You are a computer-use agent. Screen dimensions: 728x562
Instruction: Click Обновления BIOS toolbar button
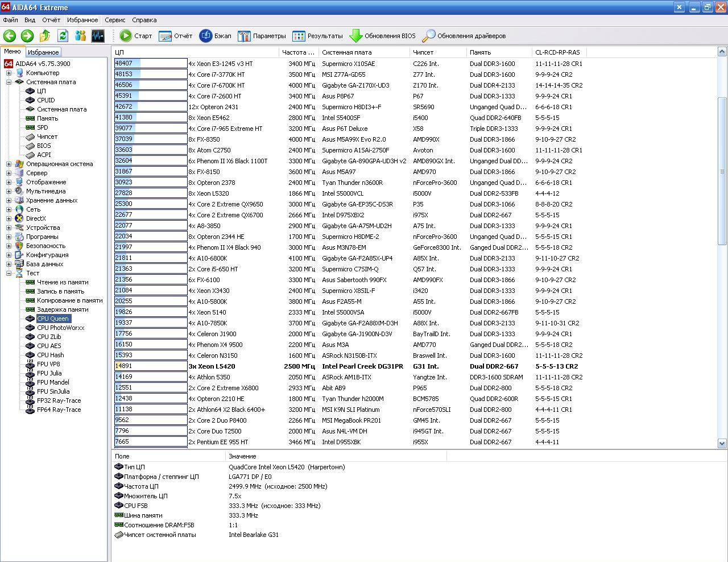[382, 36]
